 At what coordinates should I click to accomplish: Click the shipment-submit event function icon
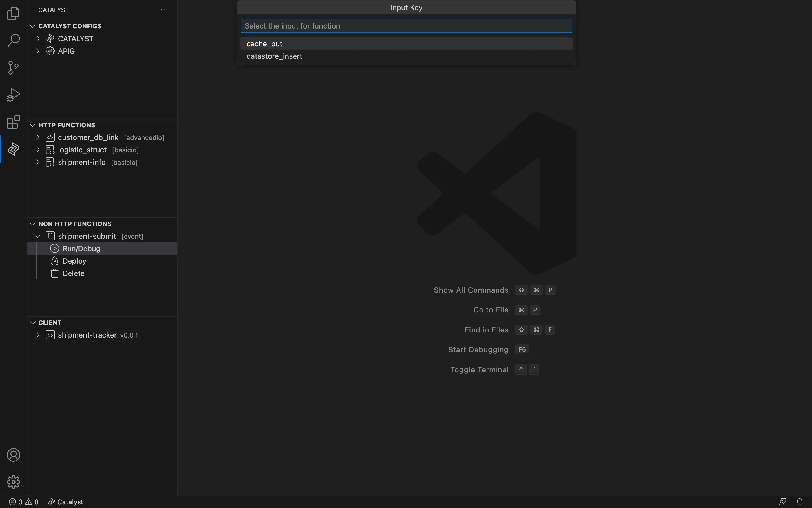tap(50, 236)
